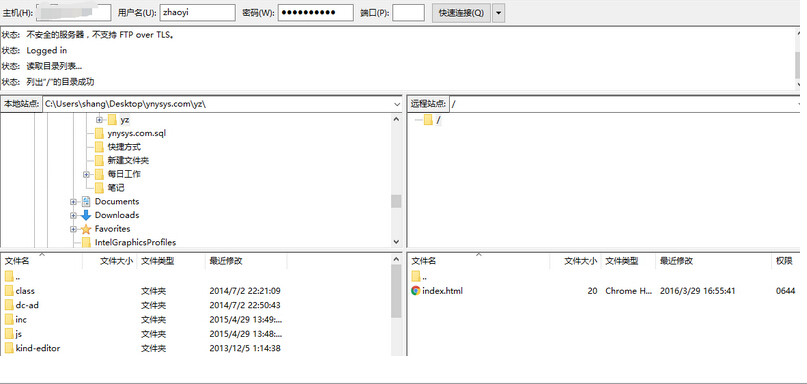Sort remote files by 文件名 column header

pos(479,261)
